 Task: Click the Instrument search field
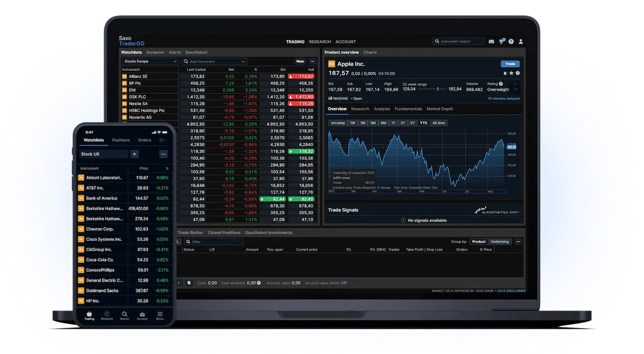459,41
